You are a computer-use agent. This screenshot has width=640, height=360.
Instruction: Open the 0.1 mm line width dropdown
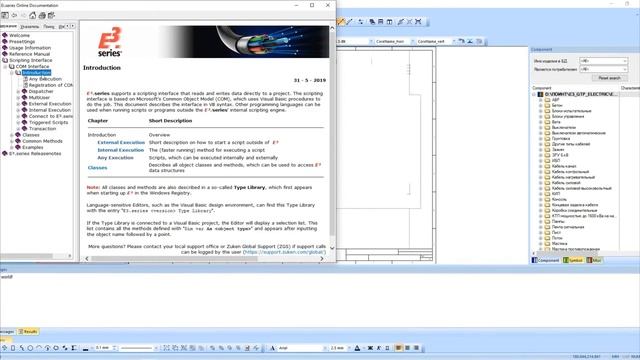click(115, 348)
